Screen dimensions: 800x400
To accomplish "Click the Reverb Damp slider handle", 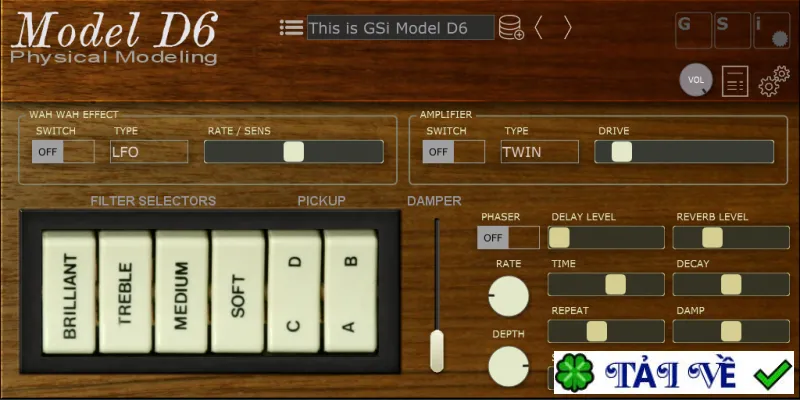I will (x=731, y=332).
